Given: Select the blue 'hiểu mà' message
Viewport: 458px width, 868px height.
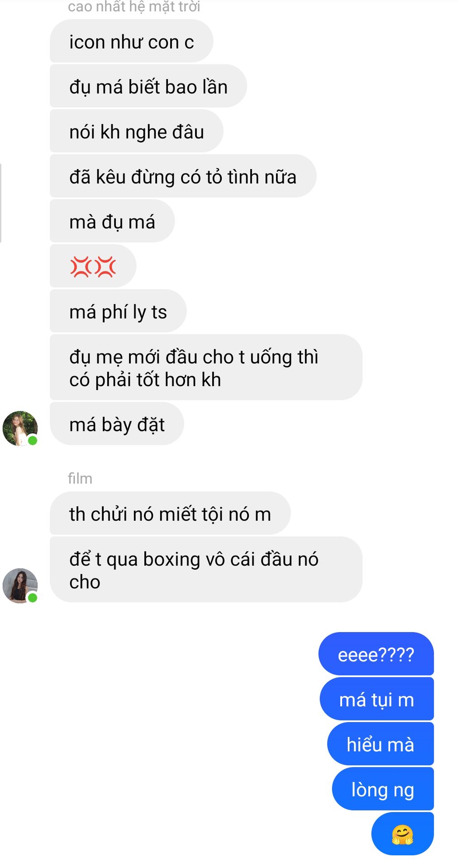Looking at the screenshot, I should pos(380,744).
